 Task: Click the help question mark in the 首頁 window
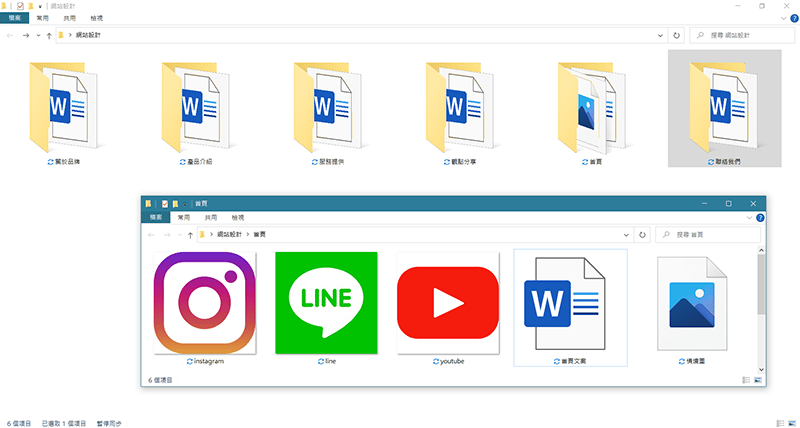tap(760, 217)
